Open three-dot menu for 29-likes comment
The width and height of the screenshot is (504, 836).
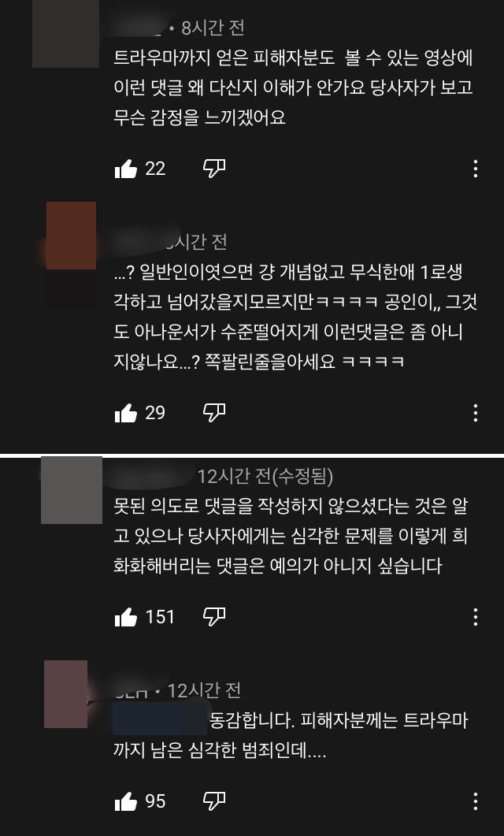pyautogui.click(x=475, y=413)
